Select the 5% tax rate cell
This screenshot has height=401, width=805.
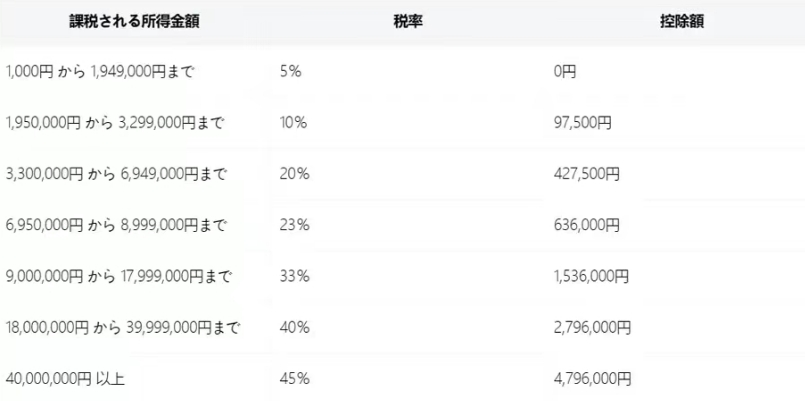pyautogui.click(x=291, y=72)
